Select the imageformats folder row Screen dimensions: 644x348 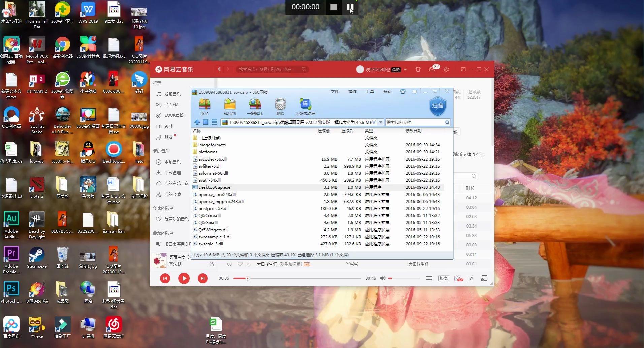tap(318, 145)
